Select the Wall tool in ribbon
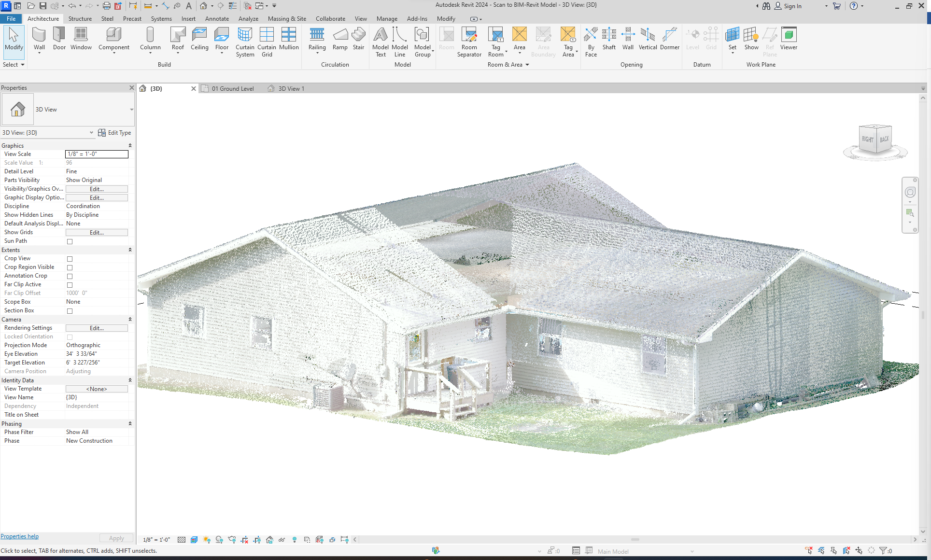Screen dimensions: 931x560 (39, 39)
